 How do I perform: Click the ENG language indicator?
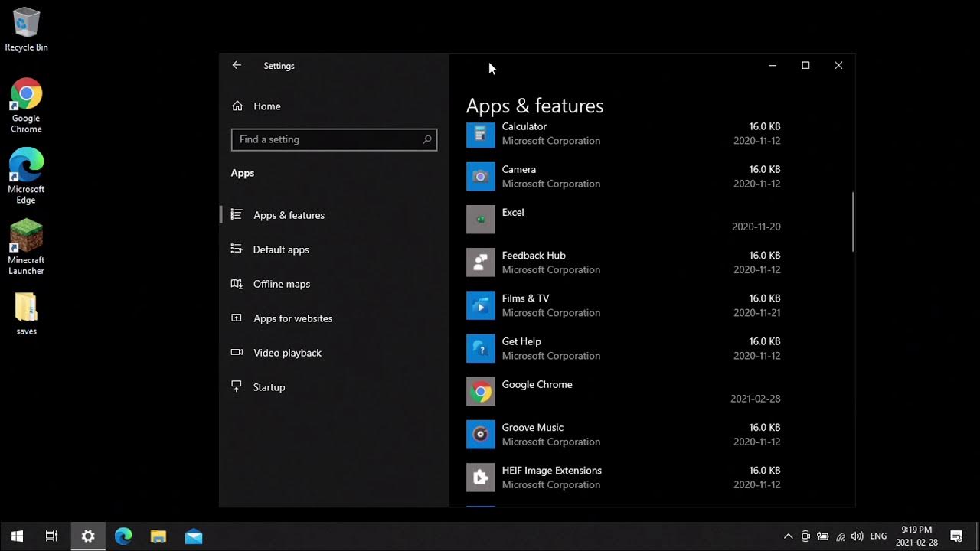[878, 536]
